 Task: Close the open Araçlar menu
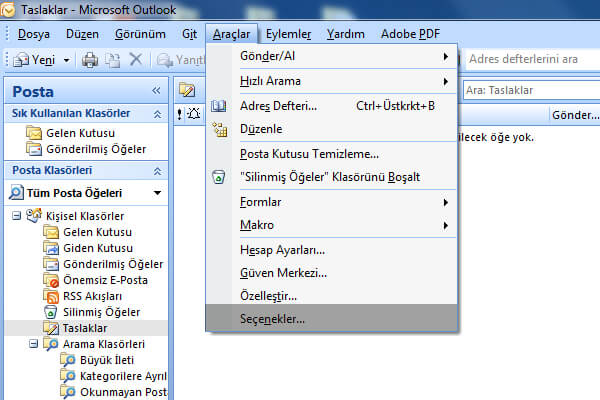[232, 34]
